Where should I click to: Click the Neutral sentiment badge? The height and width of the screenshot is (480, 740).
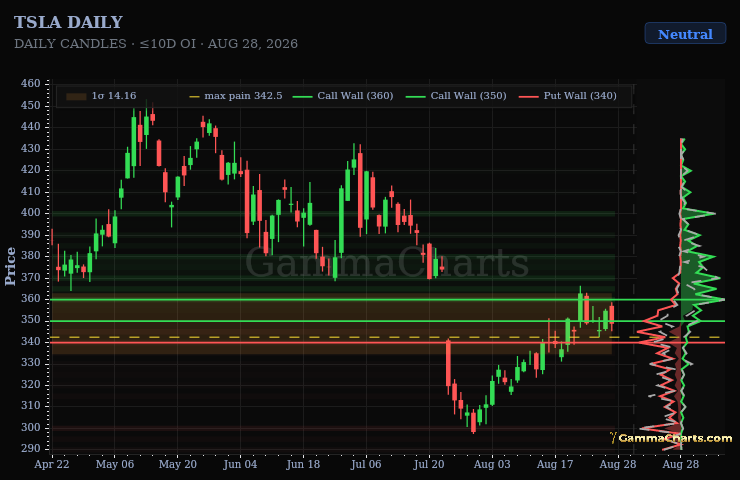pos(685,34)
